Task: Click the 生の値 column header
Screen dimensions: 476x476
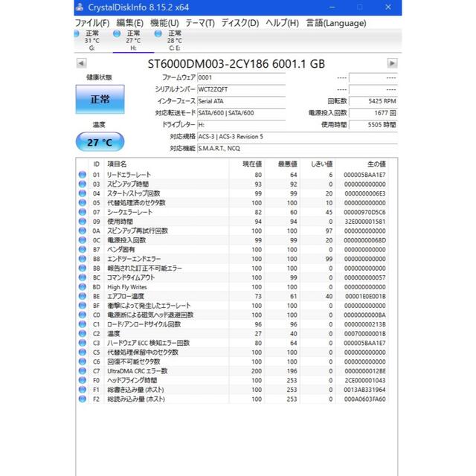Action: [362, 164]
